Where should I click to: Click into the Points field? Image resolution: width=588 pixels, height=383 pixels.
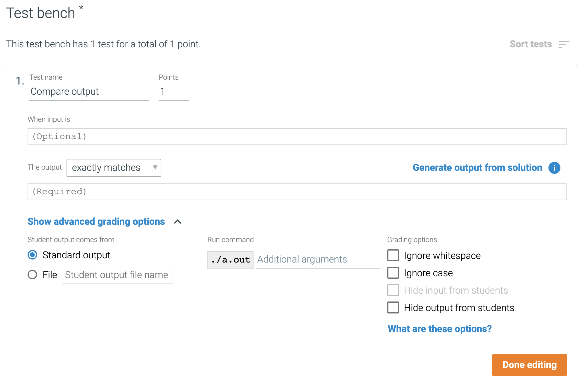pos(174,92)
